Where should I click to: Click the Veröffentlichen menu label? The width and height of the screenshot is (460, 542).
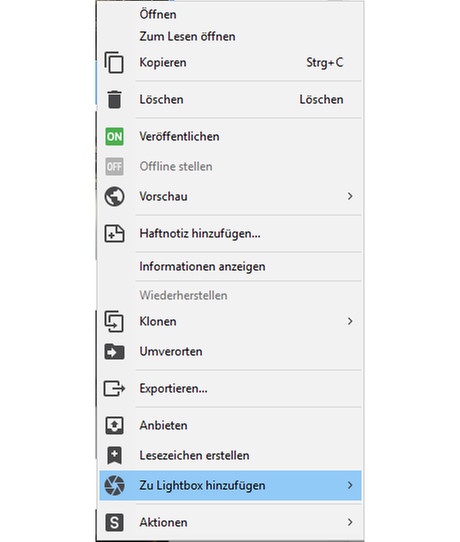(x=179, y=137)
